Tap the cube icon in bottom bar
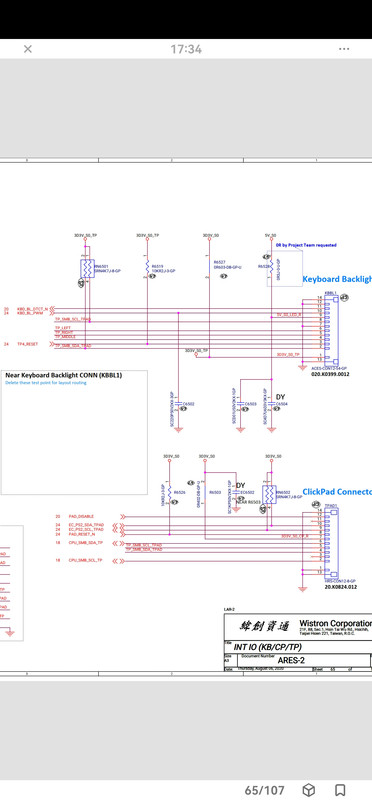Viewport: 372px width, 800px height. (308, 790)
